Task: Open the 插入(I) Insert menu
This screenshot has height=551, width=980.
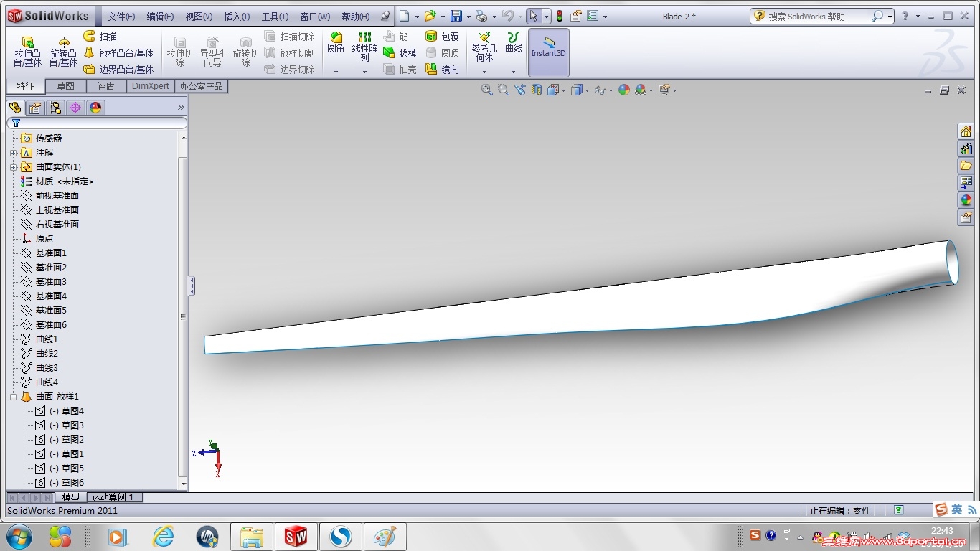Action: click(237, 17)
